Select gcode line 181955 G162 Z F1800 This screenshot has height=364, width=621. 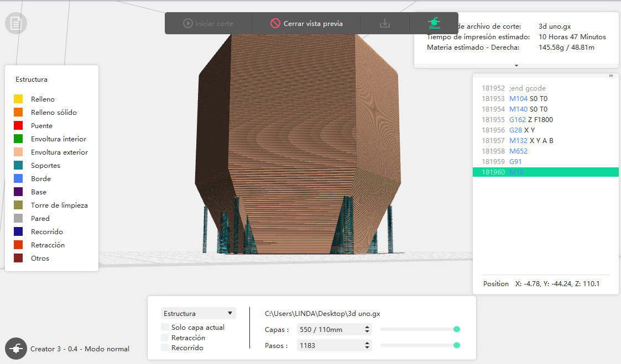pos(546,119)
